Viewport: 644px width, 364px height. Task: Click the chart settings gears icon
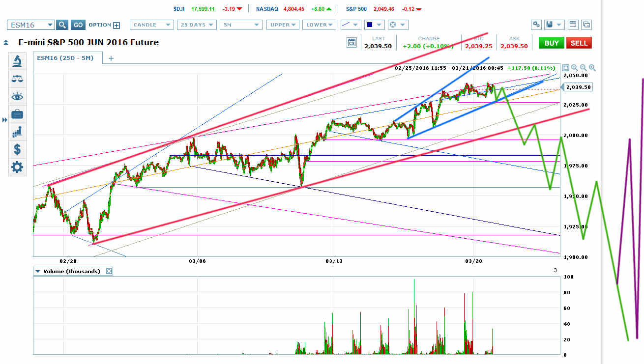click(x=536, y=25)
